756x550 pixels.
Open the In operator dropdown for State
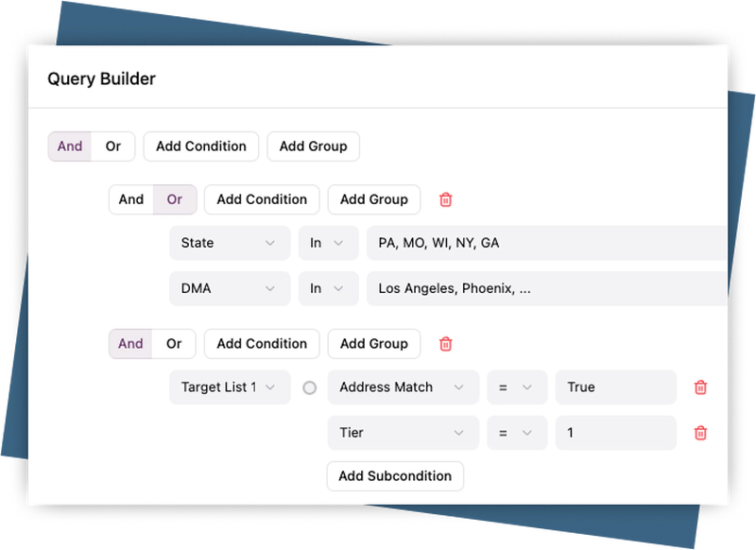(x=328, y=243)
